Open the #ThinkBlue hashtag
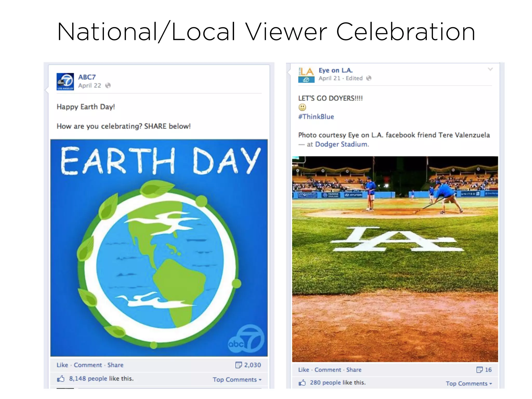Screen dimensions: 532x399 316,117
